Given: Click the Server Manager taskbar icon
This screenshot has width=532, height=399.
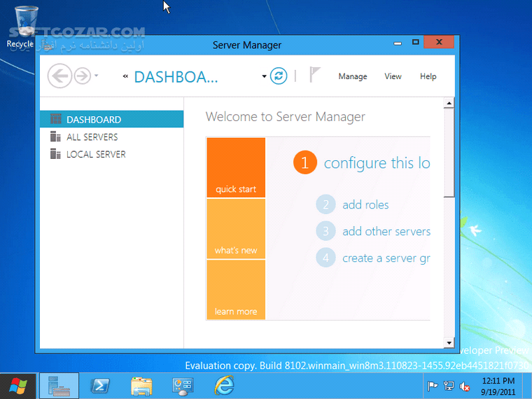Looking at the screenshot, I should coord(59,386).
